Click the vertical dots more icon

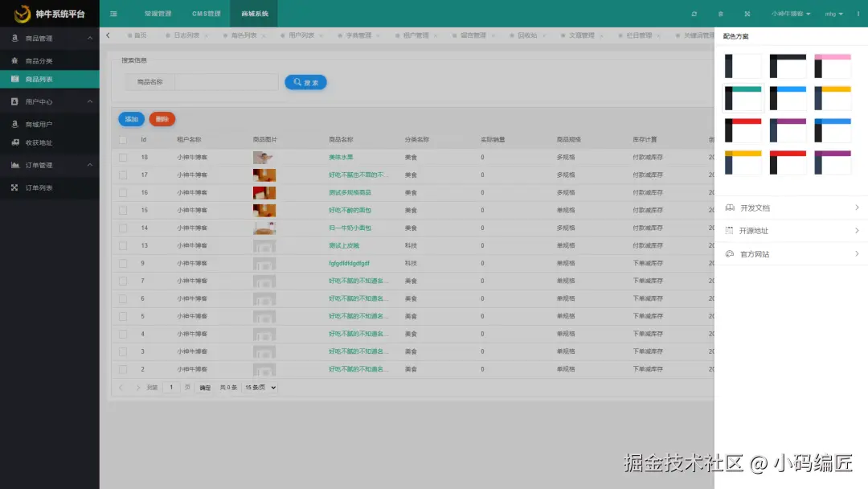click(858, 14)
